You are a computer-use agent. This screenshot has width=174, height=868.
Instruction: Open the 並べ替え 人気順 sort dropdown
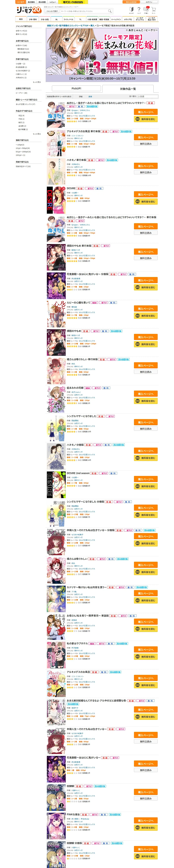point(148,96)
